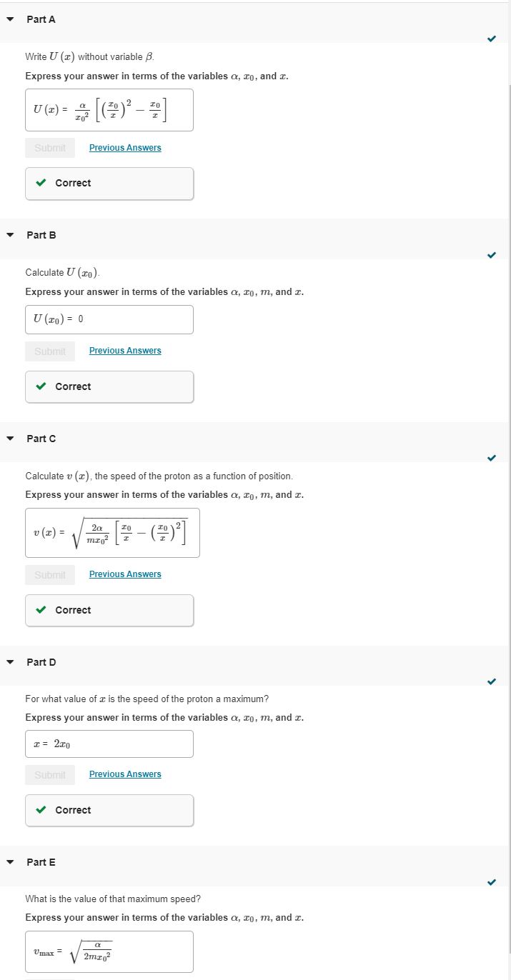The height and width of the screenshot is (980, 511).
Task: Click the green checkmark beside Part B header
Action: [x=491, y=254]
